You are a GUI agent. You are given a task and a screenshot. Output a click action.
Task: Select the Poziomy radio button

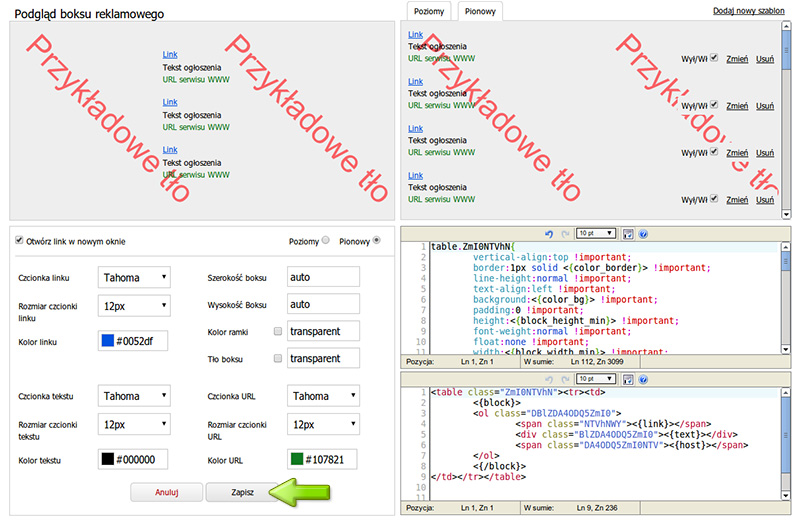click(326, 241)
